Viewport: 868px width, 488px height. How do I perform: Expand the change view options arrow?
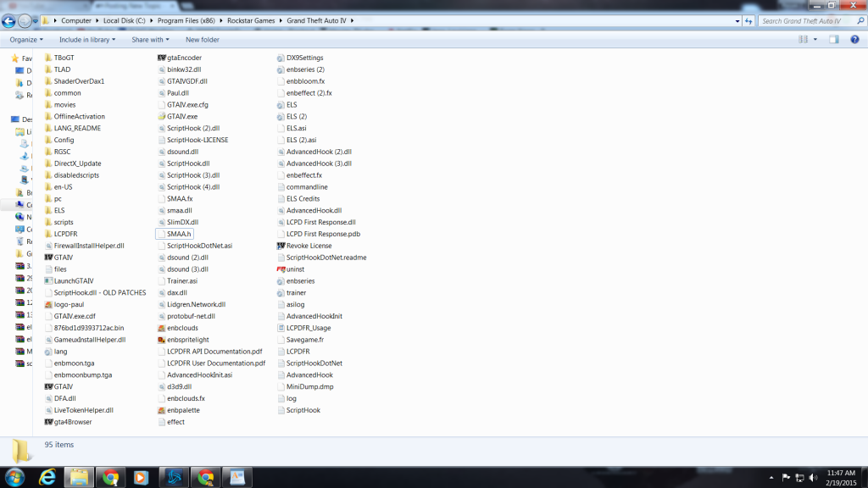coord(815,40)
